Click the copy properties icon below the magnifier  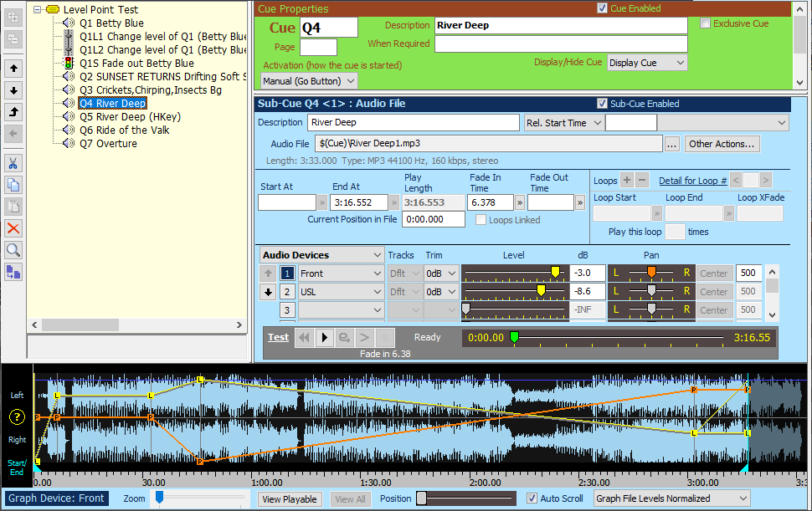13,272
